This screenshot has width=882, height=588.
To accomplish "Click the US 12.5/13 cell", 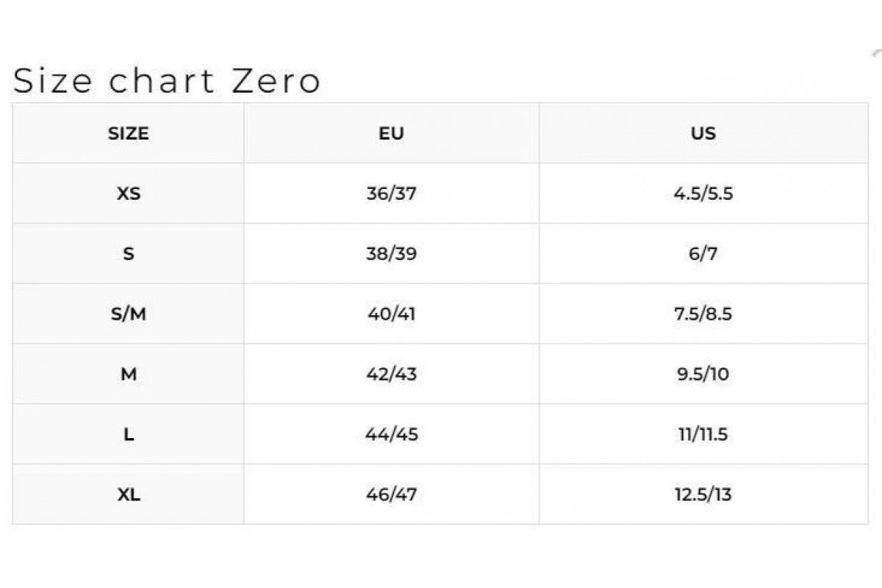I will (x=703, y=495).
